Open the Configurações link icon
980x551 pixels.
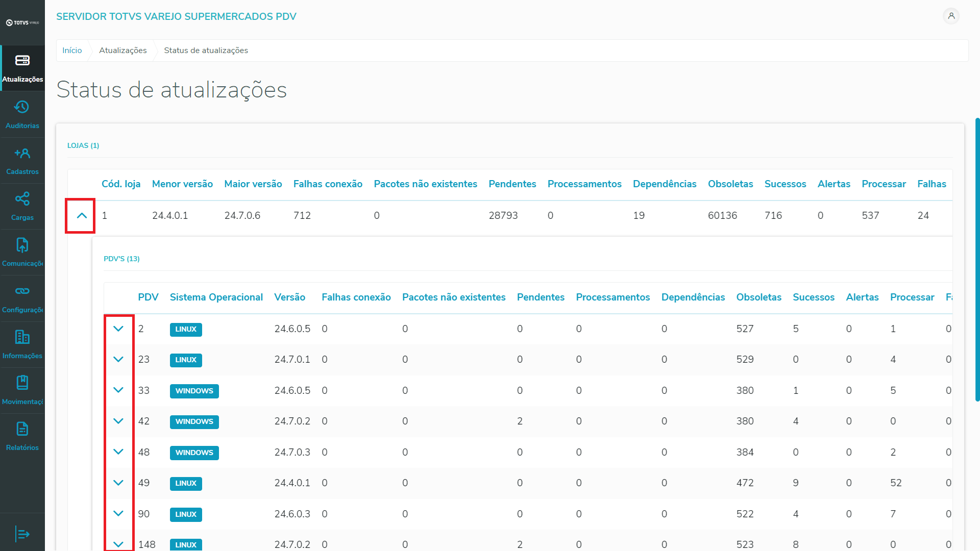click(22, 291)
